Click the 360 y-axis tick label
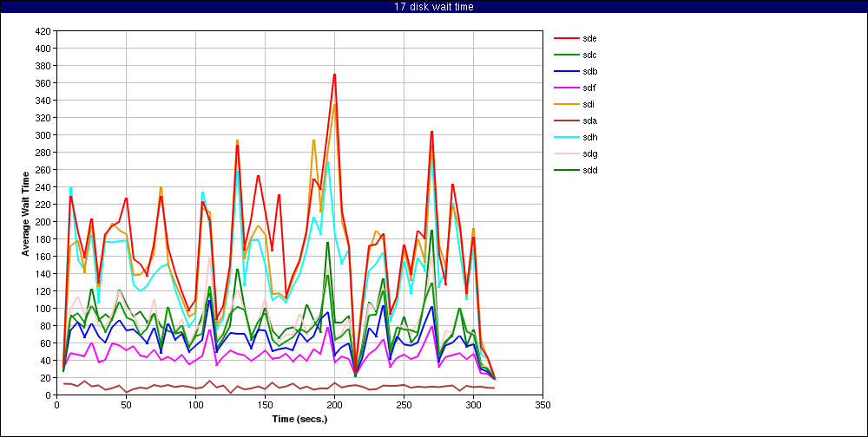The image size is (868, 437). point(43,83)
